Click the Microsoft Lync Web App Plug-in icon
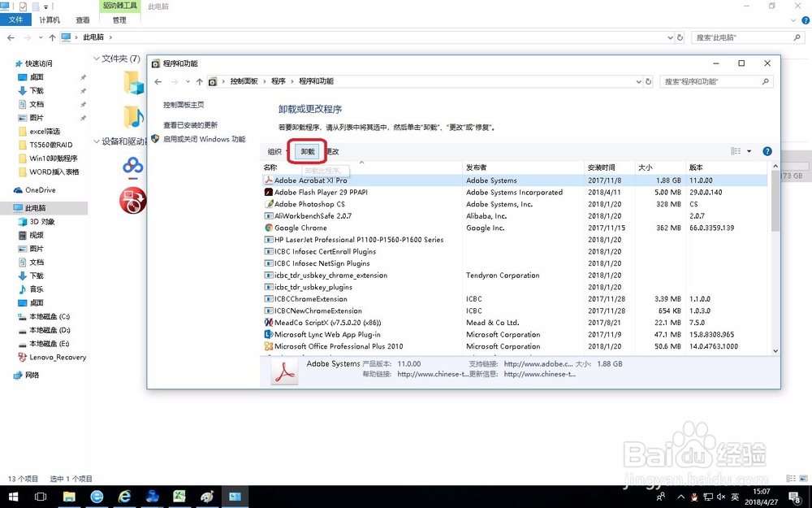This screenshot has width=812, height=508. (x=268, y=334)
